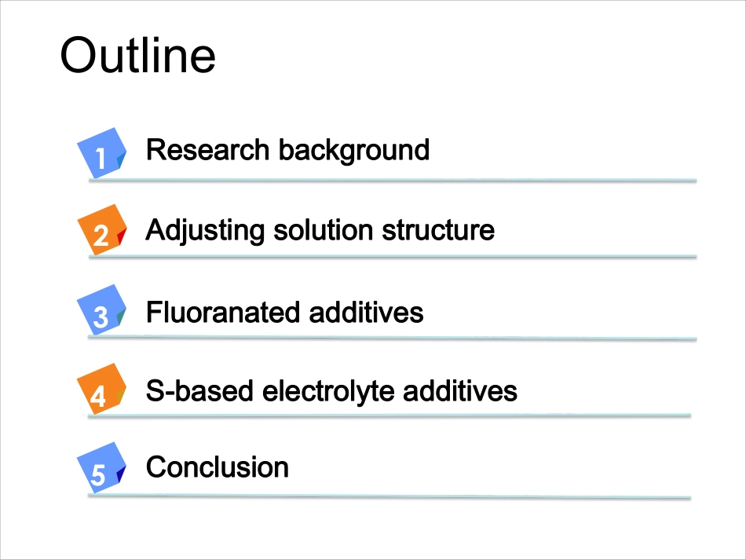Open the Research background item
The width and height of the screenshot is (746, 560).
pos(288,150)
